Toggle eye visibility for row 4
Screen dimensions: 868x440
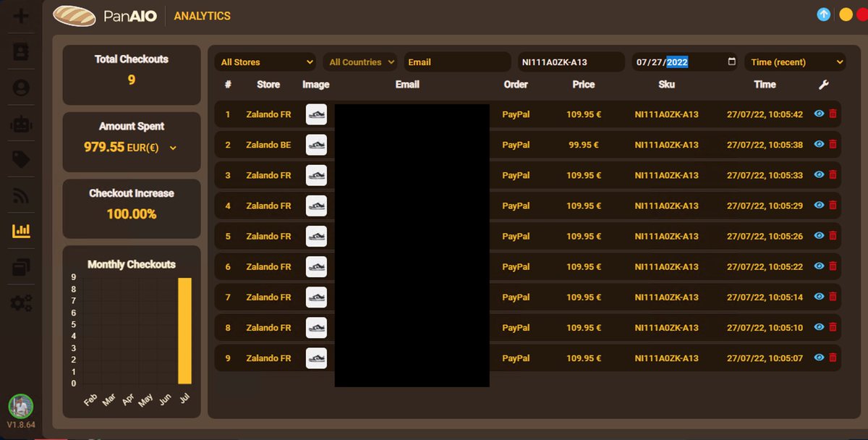point(819,206)
